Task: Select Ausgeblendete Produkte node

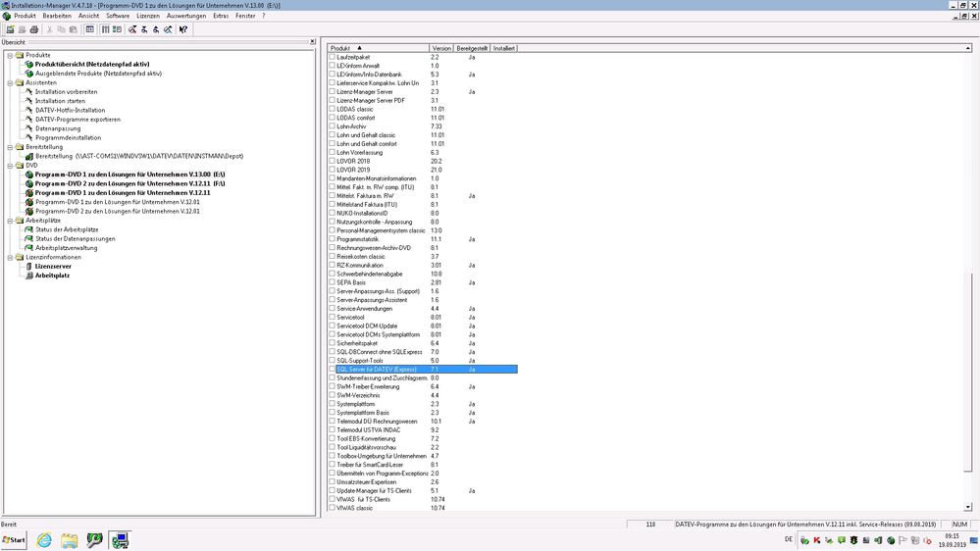Action: coord(98,74)
